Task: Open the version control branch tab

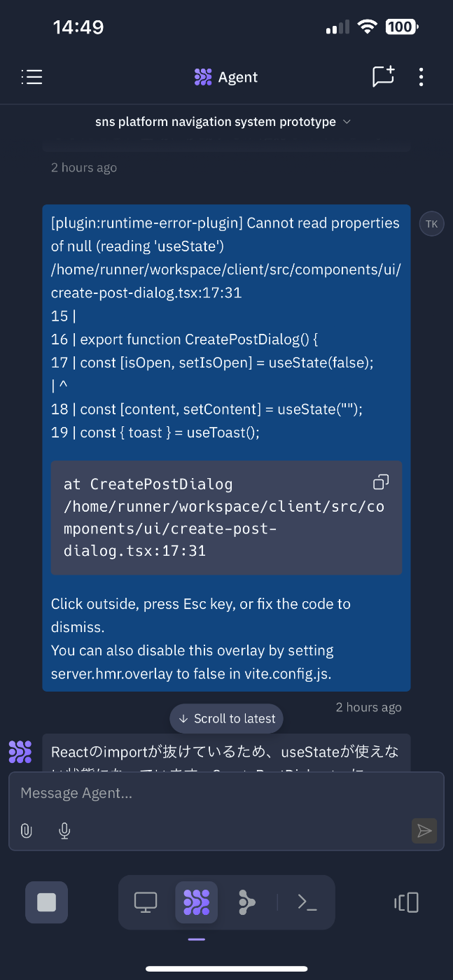Action: tap(246, 902)
